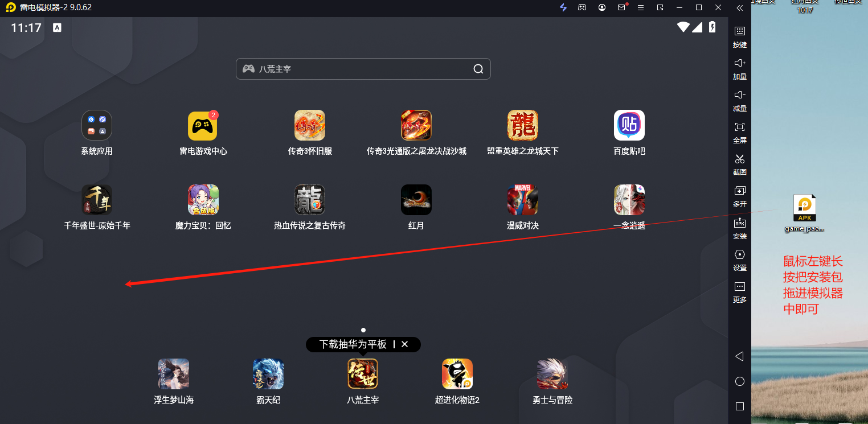Image resolution: width=868 pixels, height=424 pixels.
Task: Click 减量 volume down button
Action: (x=740, y=100)
